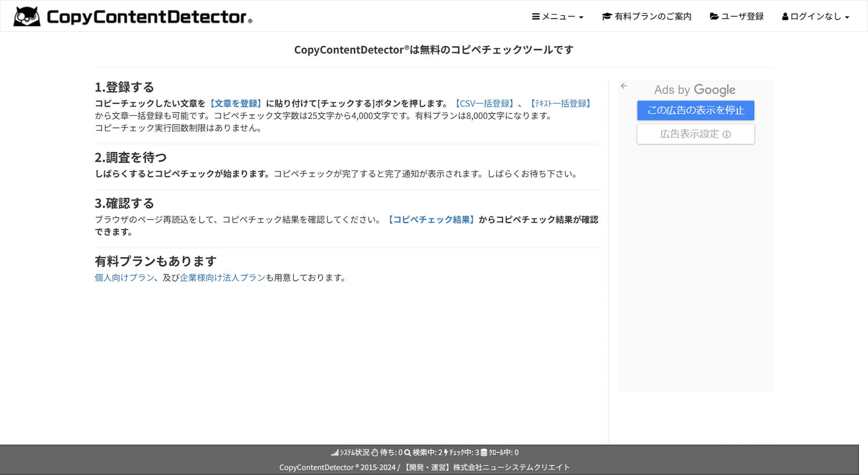This screenshot has width=868, height=475.
Task: Click the info icon in 広告表示設定
Action: click(x=727, y=135)
